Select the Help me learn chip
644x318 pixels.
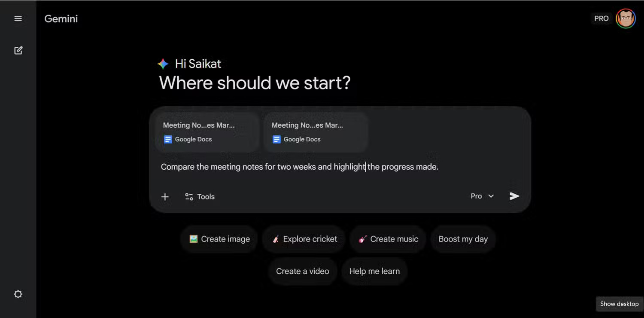pyautogui.click(x=374, y=272)
